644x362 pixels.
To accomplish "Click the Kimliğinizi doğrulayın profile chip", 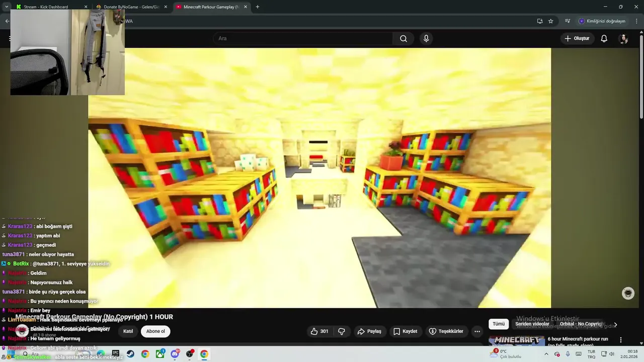I will (x=602, y=21).
